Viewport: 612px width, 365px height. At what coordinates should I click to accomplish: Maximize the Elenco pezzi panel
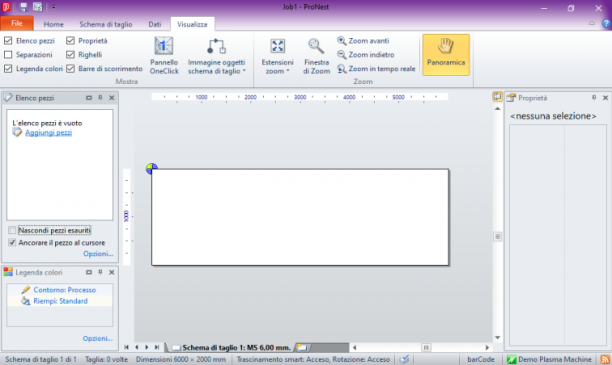click(x=89, y=98)
